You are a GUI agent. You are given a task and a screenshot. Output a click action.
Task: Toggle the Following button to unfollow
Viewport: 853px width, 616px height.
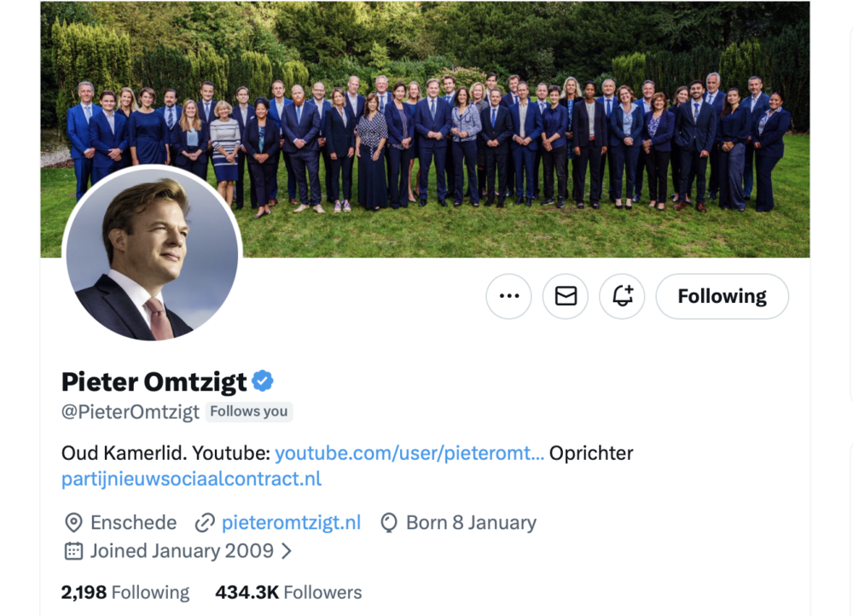(x=722, y=296)
